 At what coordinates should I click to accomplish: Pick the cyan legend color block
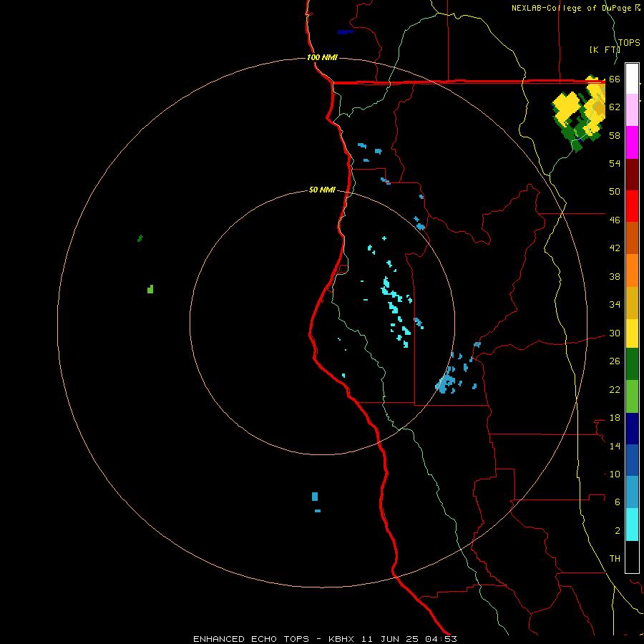632,525
